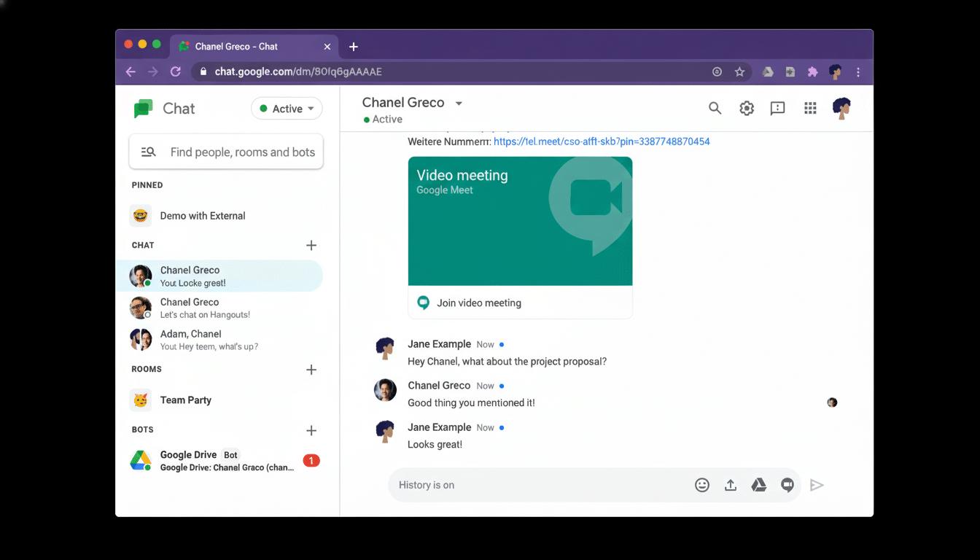Expand conversation options next to Chanel Greco
This screenshot has width=980, height=560.
459,102
